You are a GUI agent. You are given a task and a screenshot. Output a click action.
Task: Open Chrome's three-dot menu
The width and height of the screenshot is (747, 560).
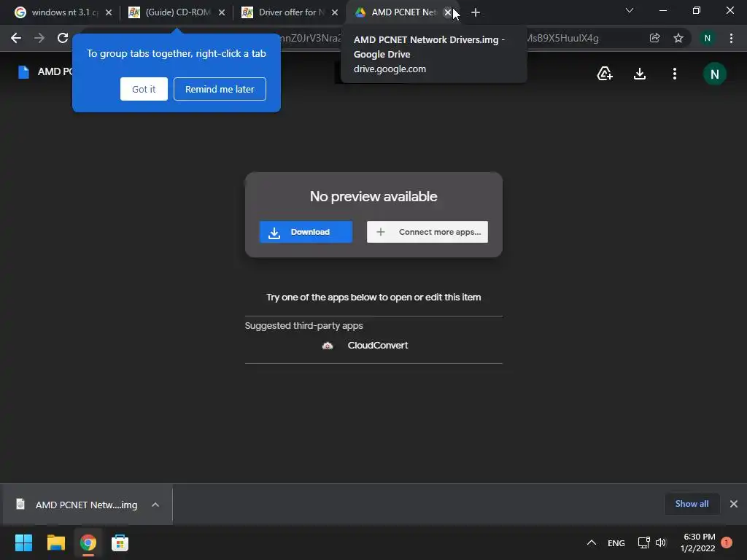click(x=731, y=38)
